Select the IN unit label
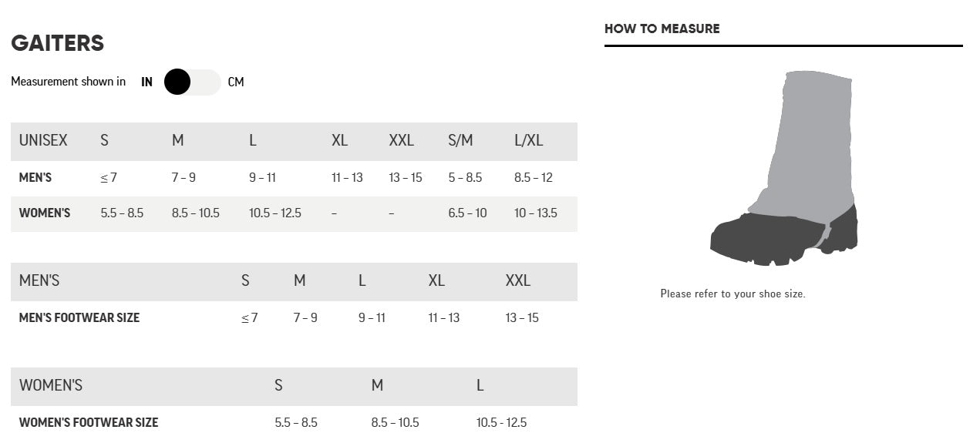980x443 pixels. tap(146, 82)
